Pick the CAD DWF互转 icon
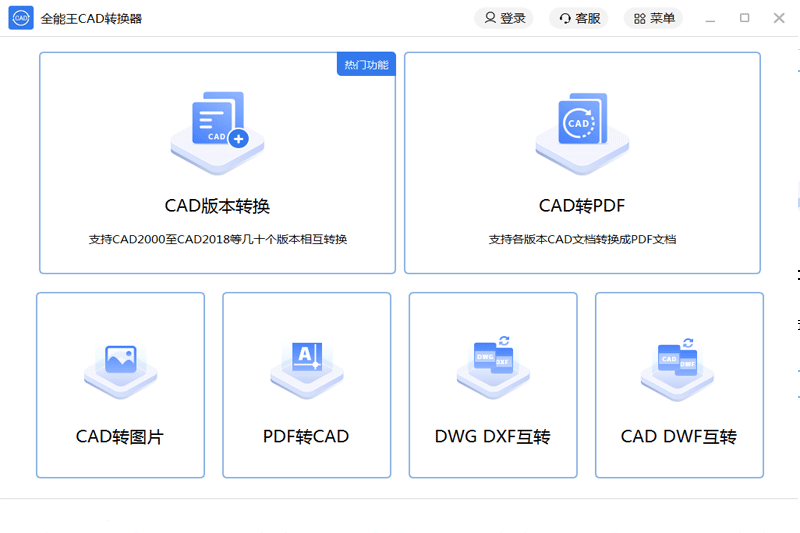The width and height of the screenshot is (800, 533). point(678,364)
